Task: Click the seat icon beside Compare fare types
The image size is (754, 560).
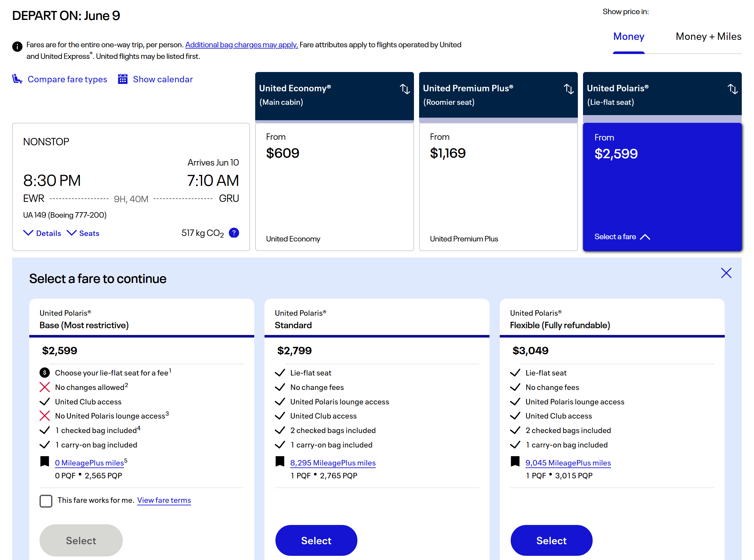Action: pos(17,79)
